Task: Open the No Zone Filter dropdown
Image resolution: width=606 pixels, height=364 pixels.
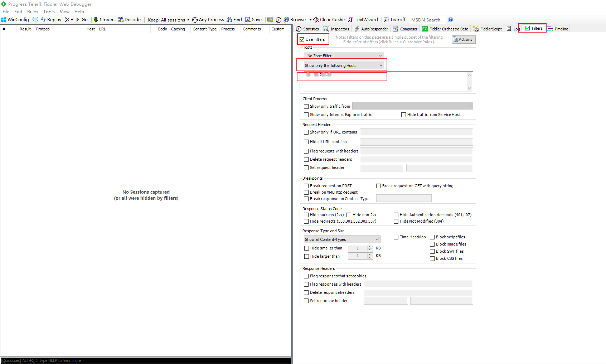Action: click(344, 56)
